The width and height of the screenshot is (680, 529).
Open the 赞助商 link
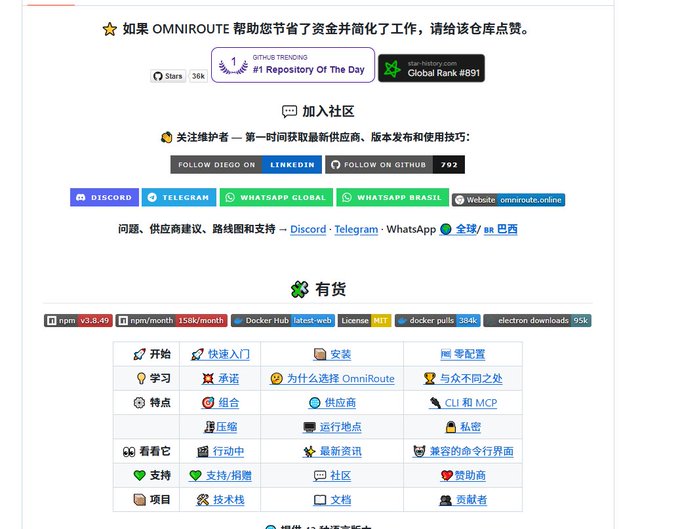(x=463, y=476)
